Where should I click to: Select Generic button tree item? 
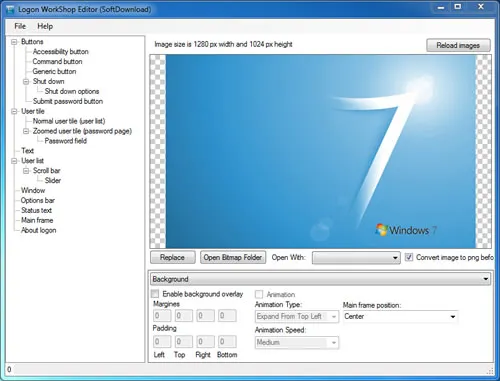click(x=54, y=71)
